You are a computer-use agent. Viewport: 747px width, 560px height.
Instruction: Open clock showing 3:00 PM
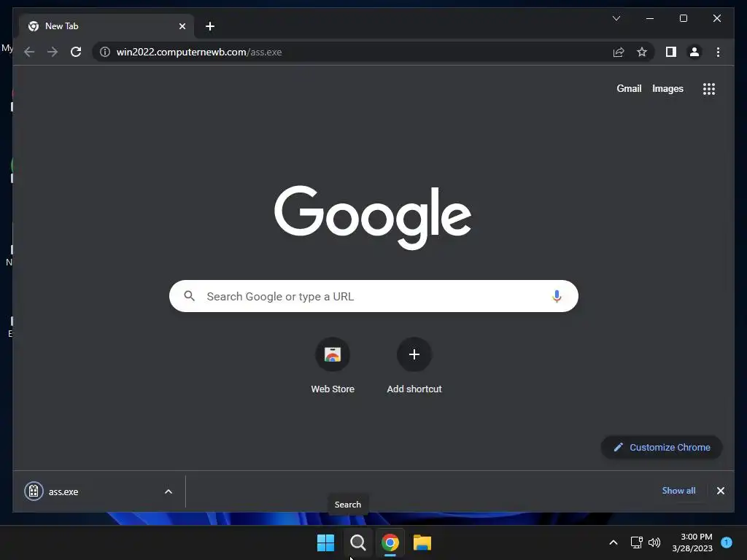point(692,542)
